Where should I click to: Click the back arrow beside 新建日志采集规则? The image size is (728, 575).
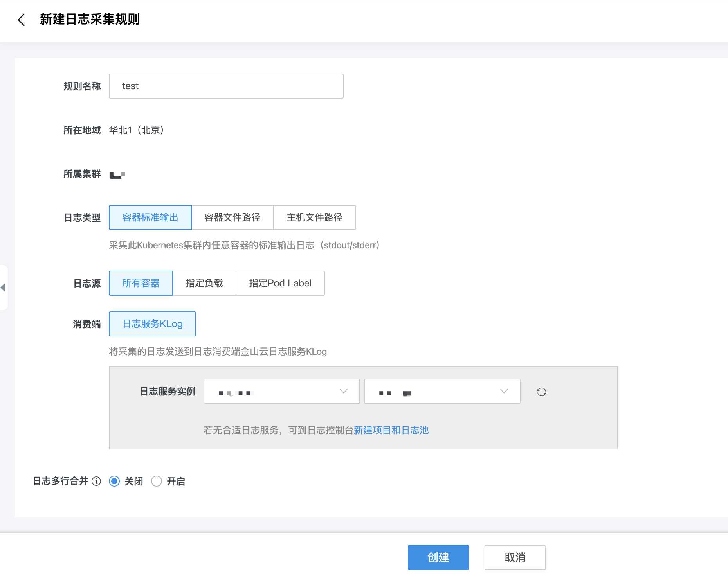tap(22, 20)
